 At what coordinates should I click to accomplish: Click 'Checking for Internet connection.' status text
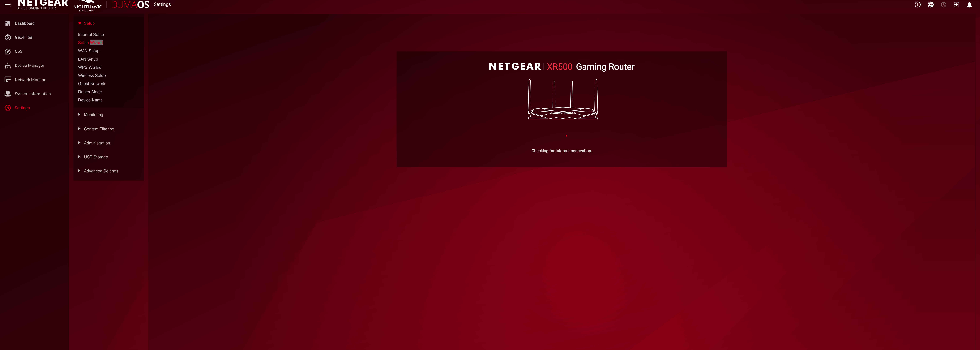[x=561, y=151]
